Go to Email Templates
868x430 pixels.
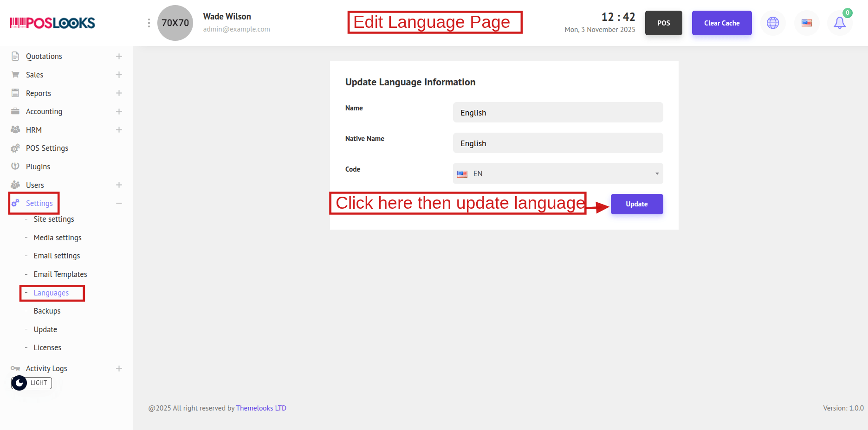click(x=60, y=274)
